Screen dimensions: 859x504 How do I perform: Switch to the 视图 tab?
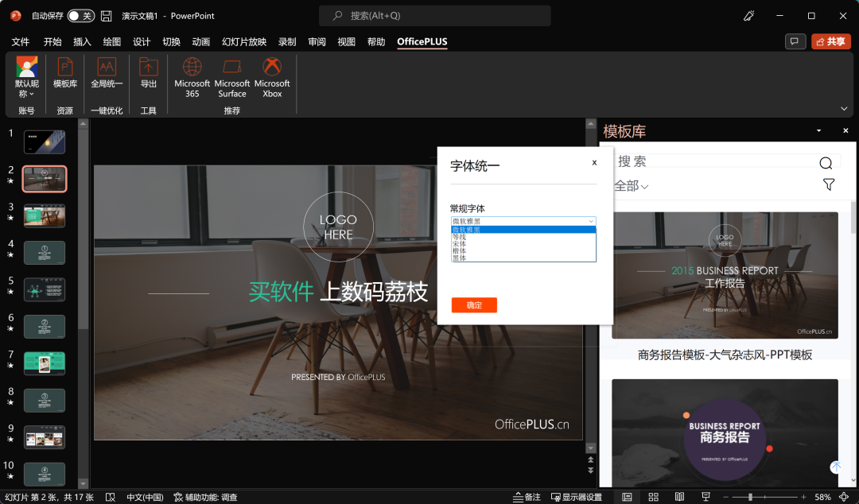(346, 41)
